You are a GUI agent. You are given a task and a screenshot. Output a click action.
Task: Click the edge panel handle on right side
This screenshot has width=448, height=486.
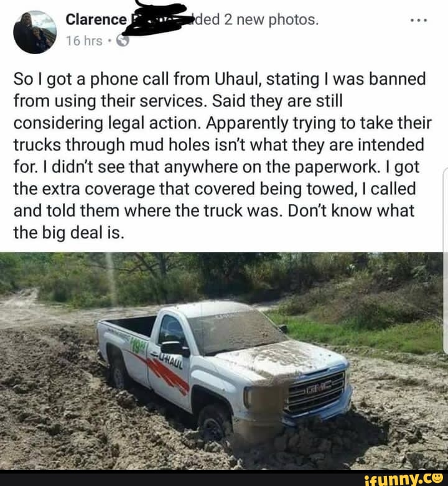tap(446, 260)
